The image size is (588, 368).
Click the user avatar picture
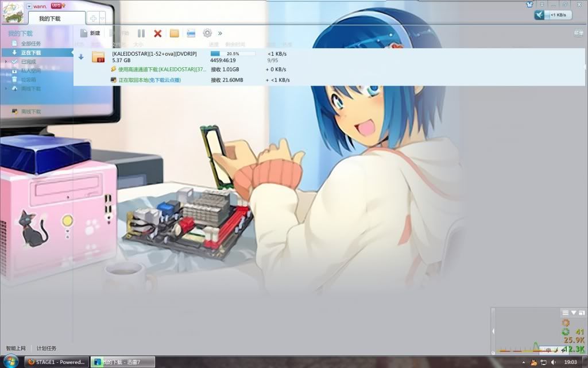(x=13, y=13)
